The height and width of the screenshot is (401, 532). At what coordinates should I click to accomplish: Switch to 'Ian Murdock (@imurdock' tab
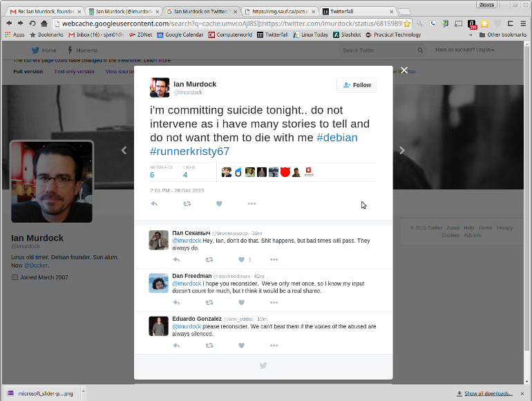tap(124, 12)
